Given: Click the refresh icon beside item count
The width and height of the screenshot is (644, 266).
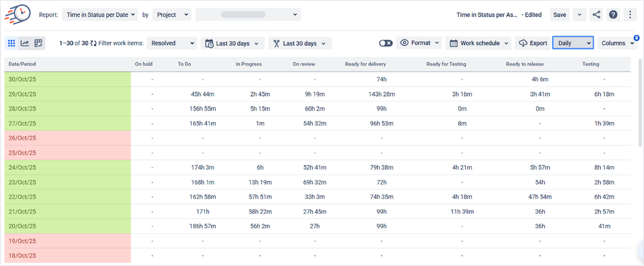Looking at the screenshot, I should point(93,43).
